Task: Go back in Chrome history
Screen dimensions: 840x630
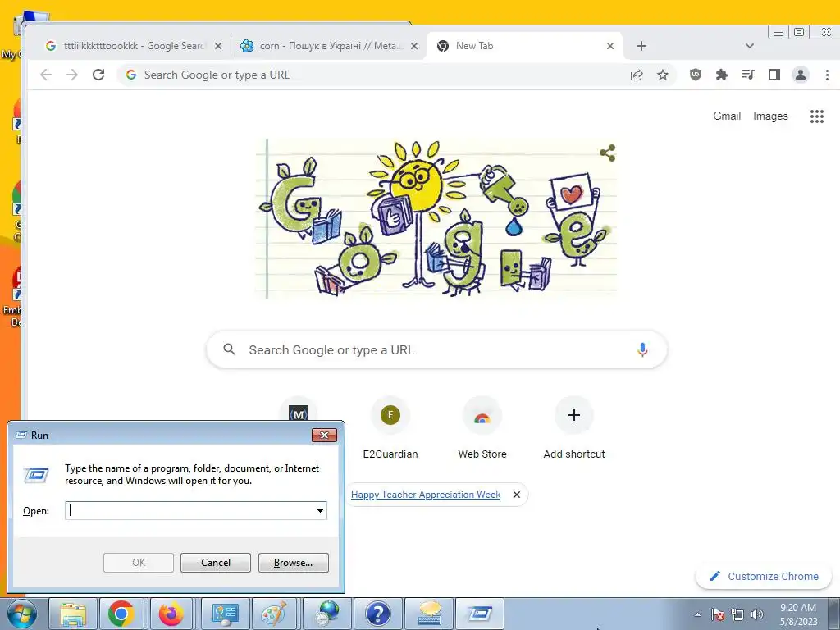Action: 46,75
